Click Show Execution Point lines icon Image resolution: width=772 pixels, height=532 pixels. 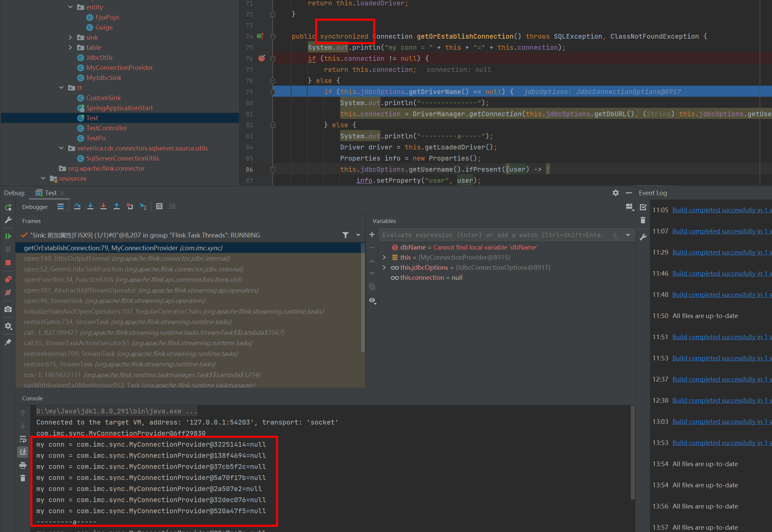pyautogui.click(x=60, y=206)
